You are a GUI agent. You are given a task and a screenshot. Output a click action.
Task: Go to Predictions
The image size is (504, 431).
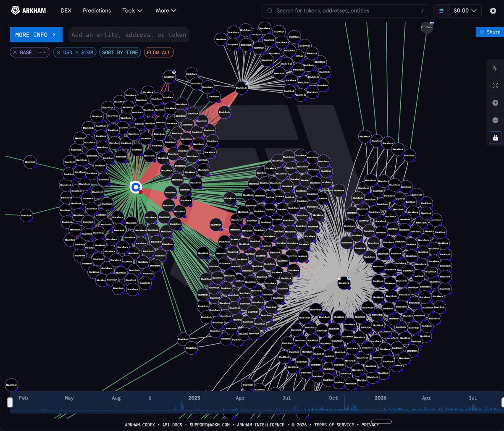point(97,10)
